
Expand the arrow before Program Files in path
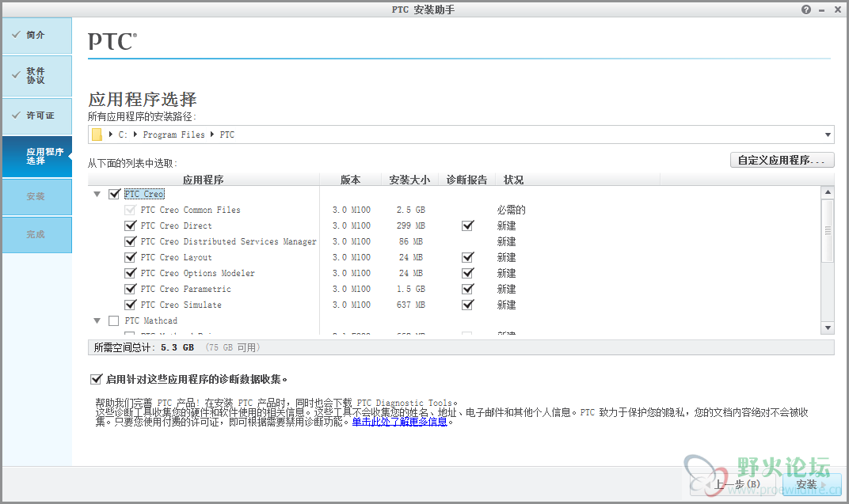(135, 135)
